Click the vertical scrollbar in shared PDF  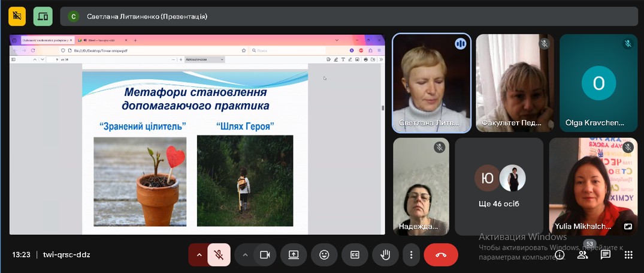(383, 108)
